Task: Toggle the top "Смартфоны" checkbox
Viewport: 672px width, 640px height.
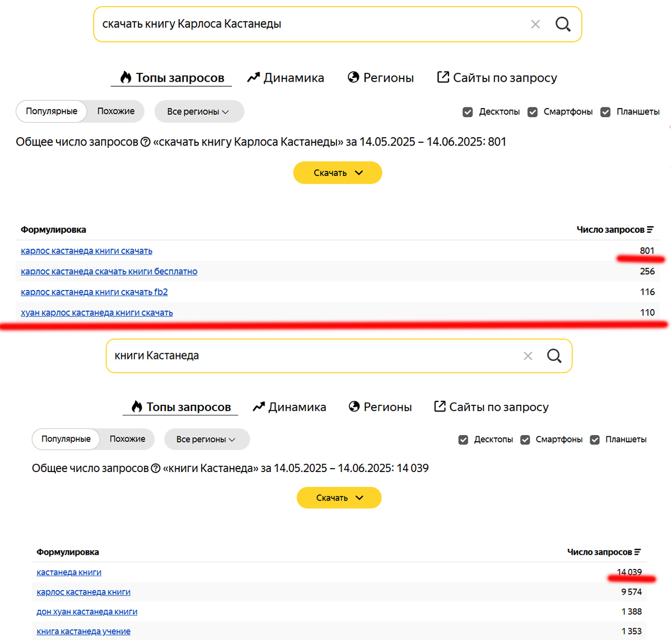Action: pyautogui.click(x=533, y=112)
